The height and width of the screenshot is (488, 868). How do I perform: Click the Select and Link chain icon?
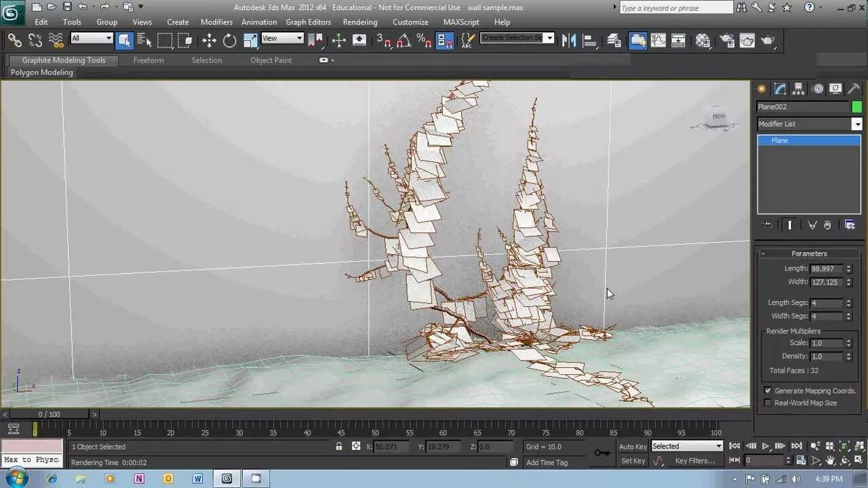coord(14,41)
